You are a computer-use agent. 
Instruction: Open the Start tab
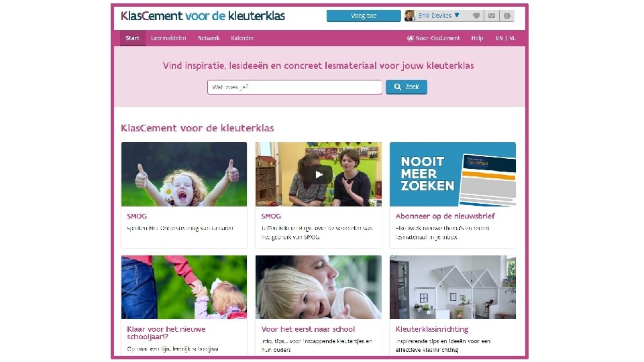pos(133,38)
